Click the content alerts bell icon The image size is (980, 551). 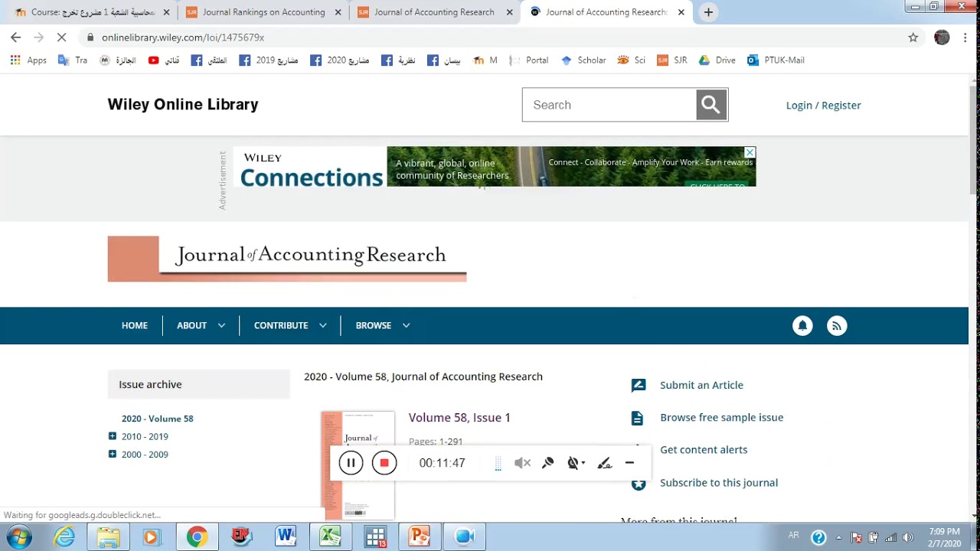[802, 326]
